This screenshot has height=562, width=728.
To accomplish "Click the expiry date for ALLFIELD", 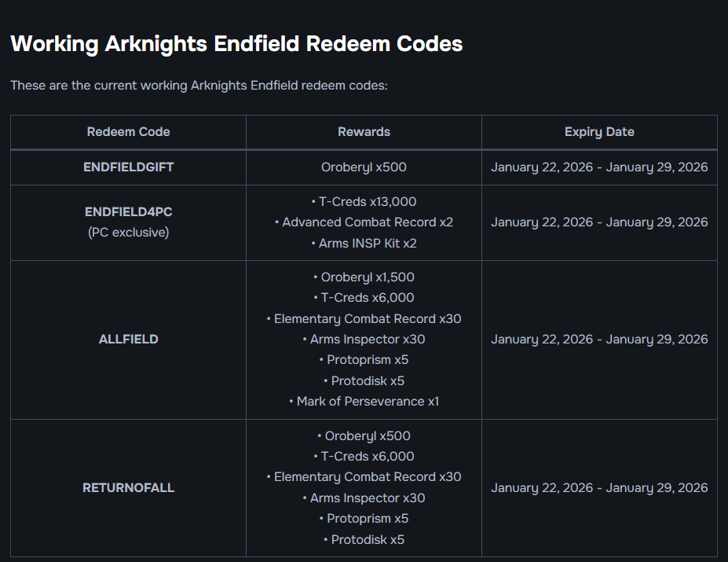I will pyautogui.click(x=599, y=340).
